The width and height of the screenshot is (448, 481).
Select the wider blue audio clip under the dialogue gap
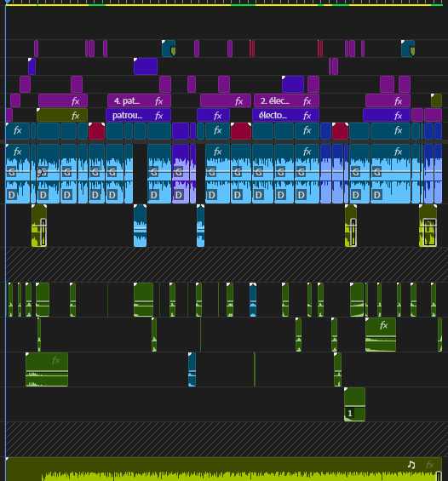(x=141, y=226)
